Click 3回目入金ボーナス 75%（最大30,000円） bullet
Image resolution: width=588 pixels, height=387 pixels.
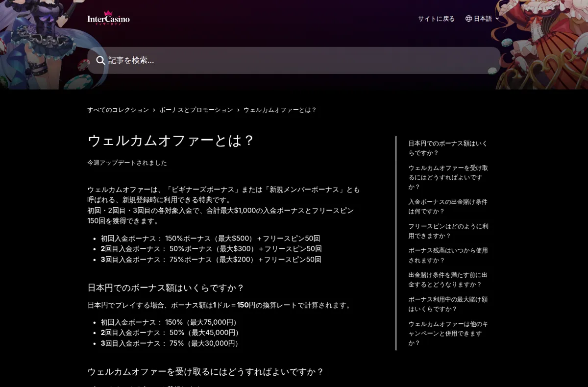point(171,343)
